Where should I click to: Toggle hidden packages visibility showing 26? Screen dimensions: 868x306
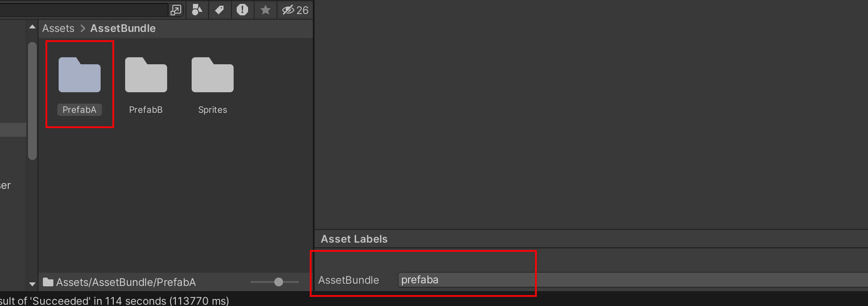coord(295,10)
